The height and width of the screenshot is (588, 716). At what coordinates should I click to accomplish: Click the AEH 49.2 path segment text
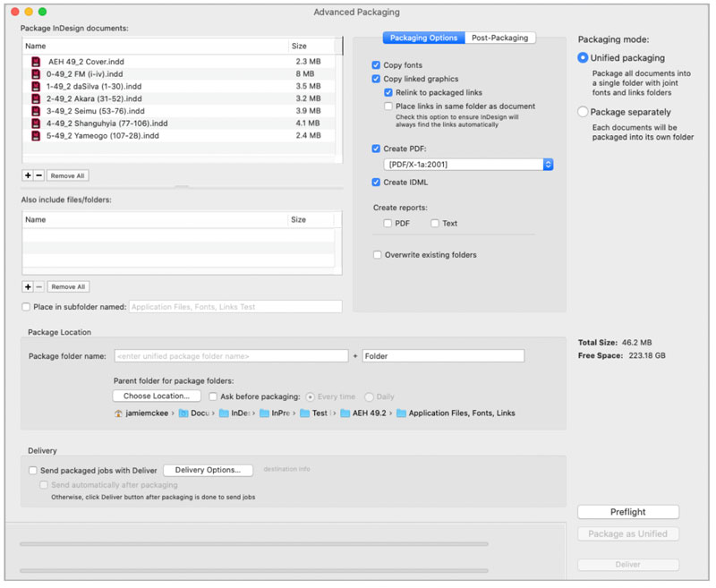coord(370,413)
